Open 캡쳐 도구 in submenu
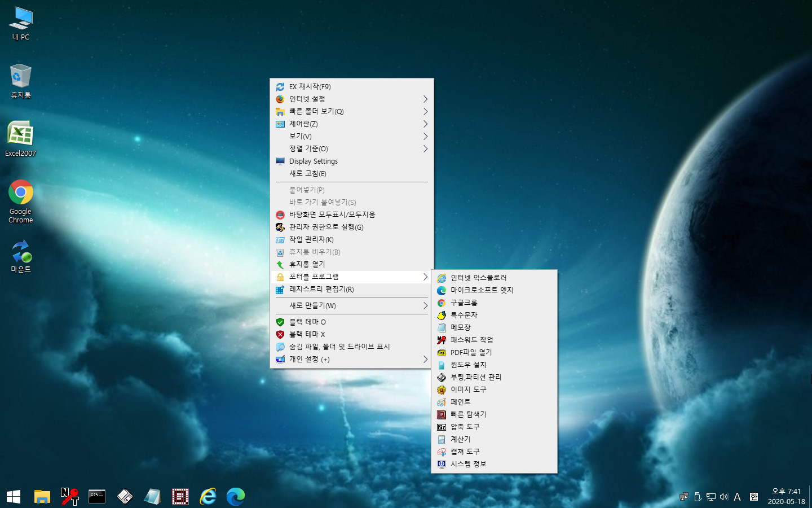The height and width of the screenshot is (508, 812). click(x=494, y=452)
